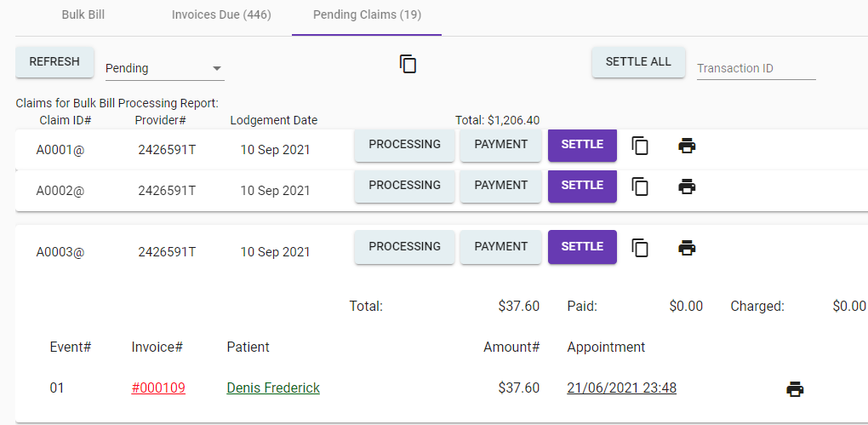Copy claim A0003@ details icon
Image resolution: width=868 pixels, height=425 pixels.
click(640, 248)
